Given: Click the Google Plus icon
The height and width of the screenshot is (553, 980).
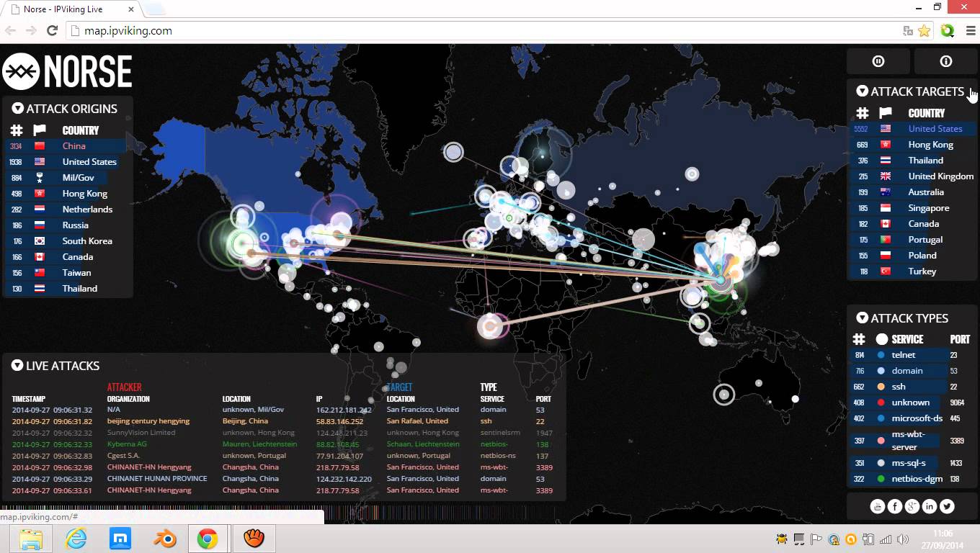Looking at the screenshot, I should (912, 506).
